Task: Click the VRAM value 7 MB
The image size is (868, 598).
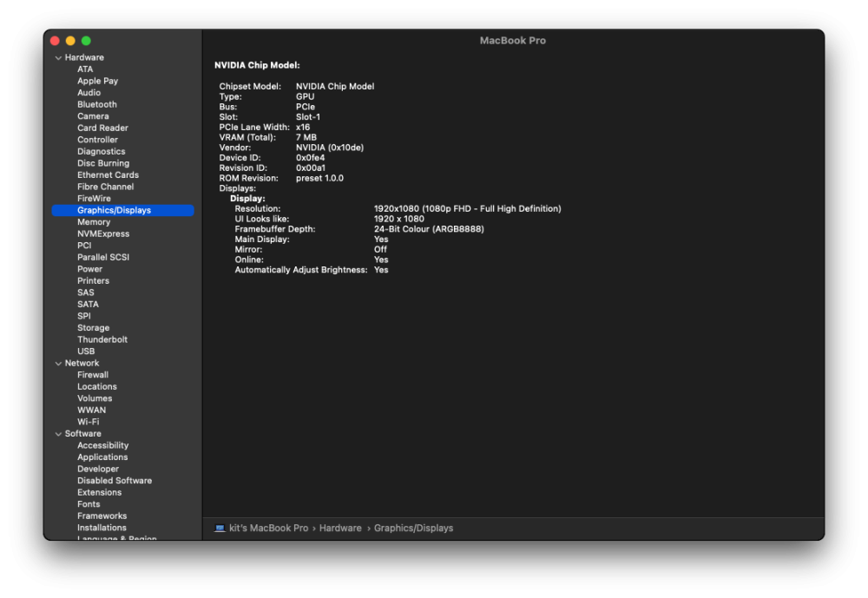Action: [306, 137]
